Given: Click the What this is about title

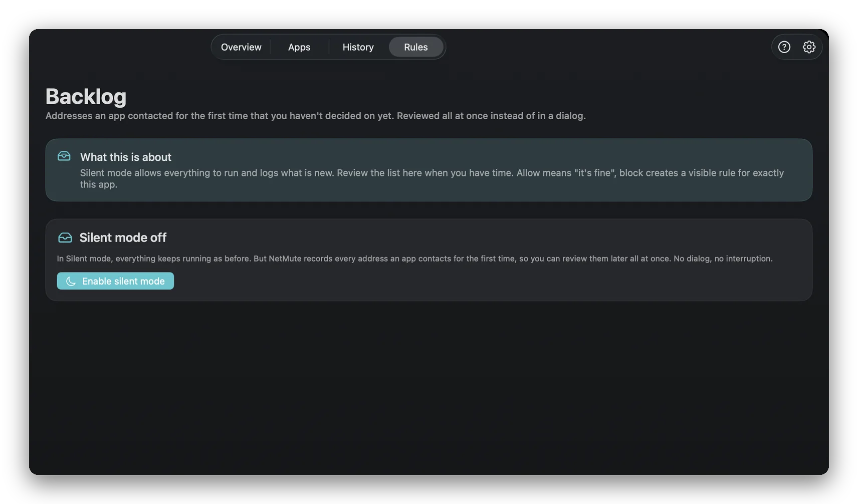Looking at the screenshot, I should pos(126,157).
